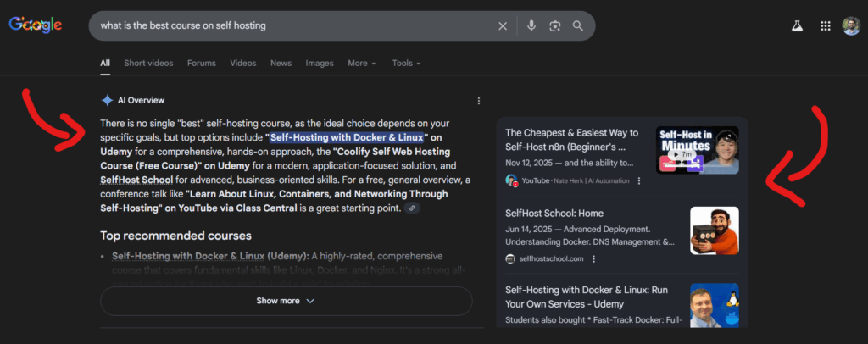This screenshot has height=344, width=868.
Task: Open the More dropdown menu
Action: pyautogui.click(x=361, y=63)
